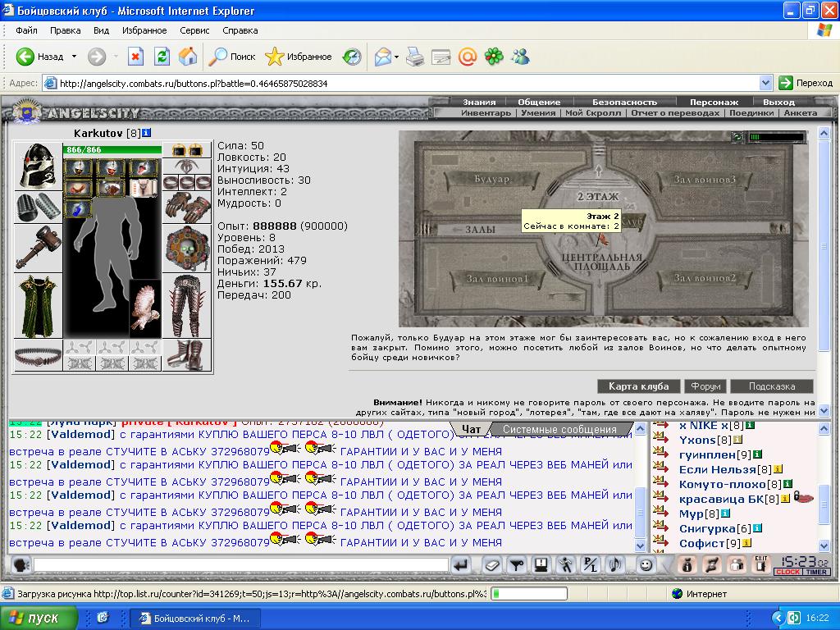840x630 pixels.
Task: Click the EXIT door icon in chat bar
Action: 760,564
